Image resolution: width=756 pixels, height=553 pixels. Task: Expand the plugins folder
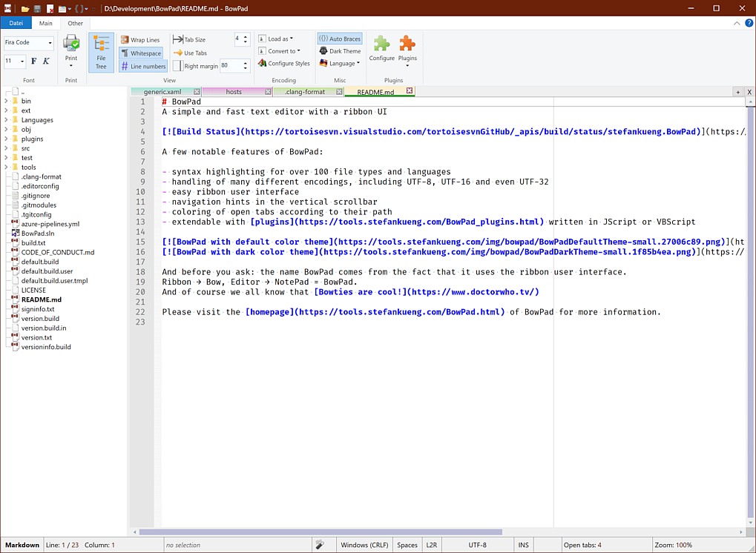coord(6,139)
